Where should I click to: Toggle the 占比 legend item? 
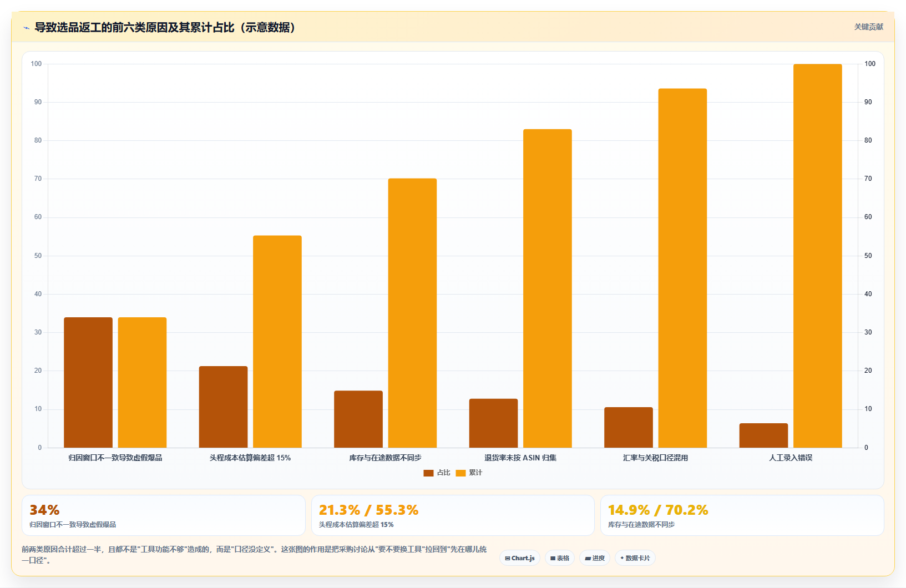437,473
